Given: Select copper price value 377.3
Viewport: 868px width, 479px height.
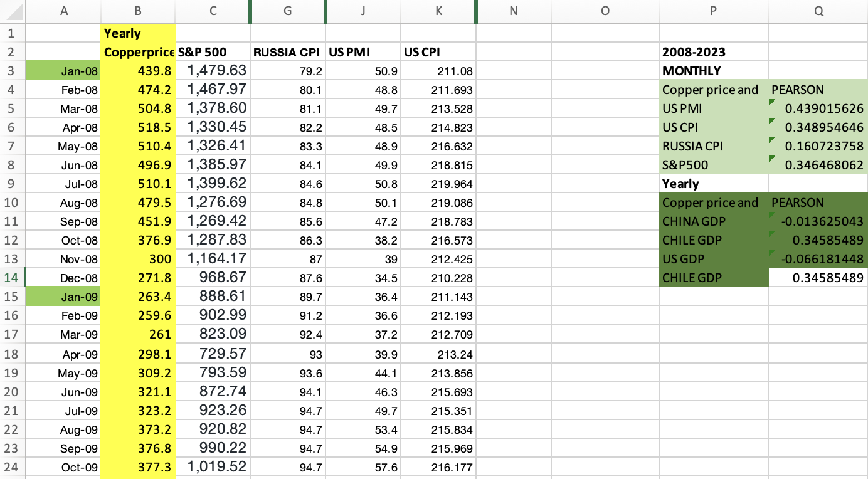Looking at the screenshot, I should point(138,467).
